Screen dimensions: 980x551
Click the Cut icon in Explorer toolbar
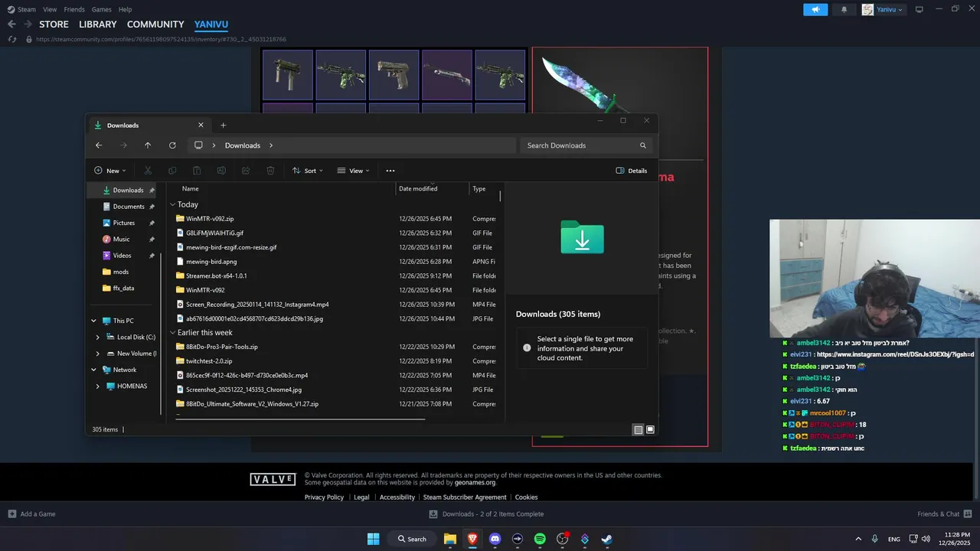[x=148, y=171]
